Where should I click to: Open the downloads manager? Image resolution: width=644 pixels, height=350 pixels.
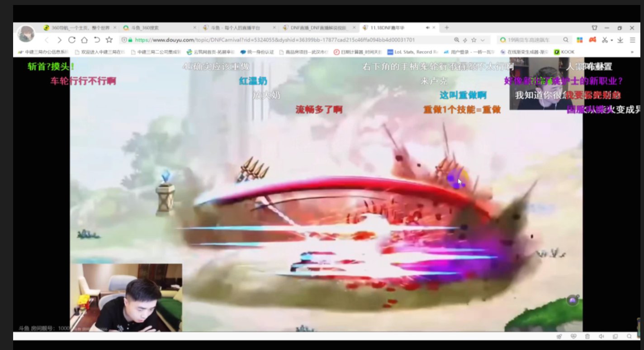coord(620,40)
